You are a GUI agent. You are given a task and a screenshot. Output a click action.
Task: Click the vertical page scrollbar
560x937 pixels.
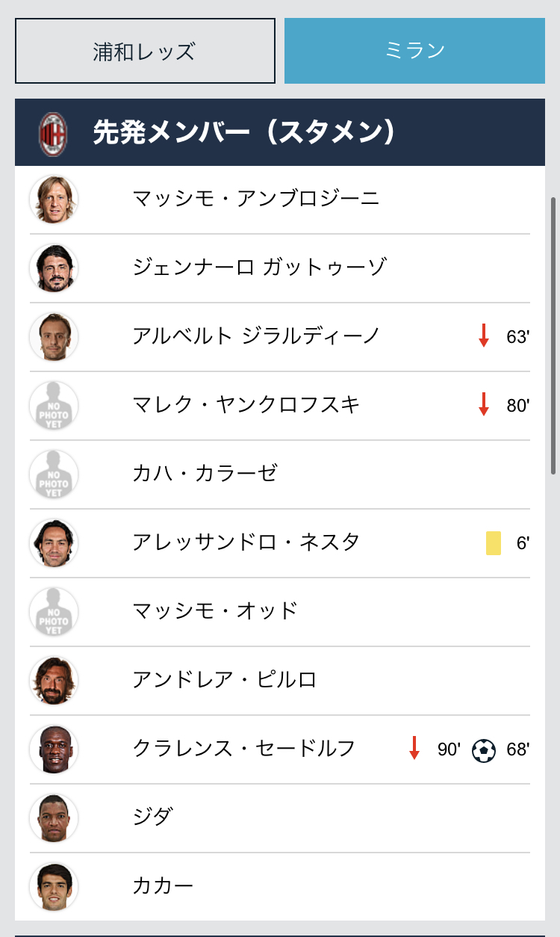(553, 336)
